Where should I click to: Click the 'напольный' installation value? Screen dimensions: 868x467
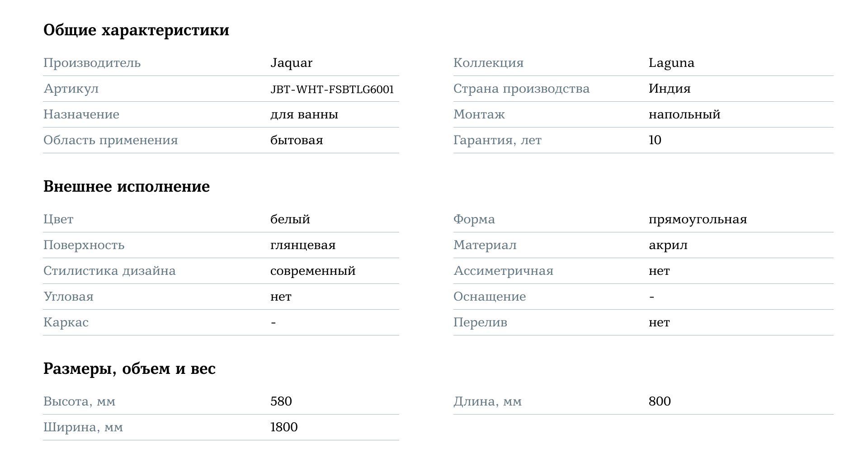[x=684, y=114]
